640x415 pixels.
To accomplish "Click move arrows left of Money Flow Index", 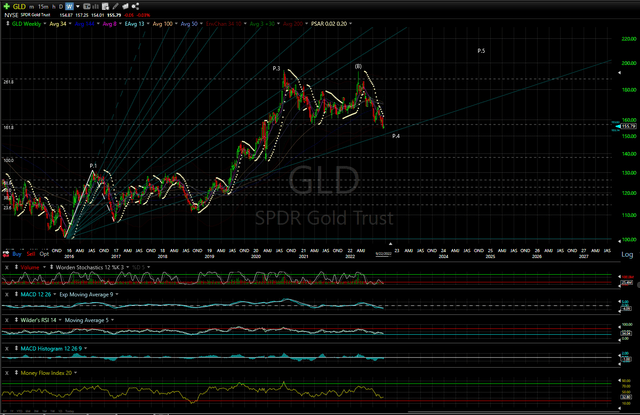I will pyautogui.click(x=16, y=373).
